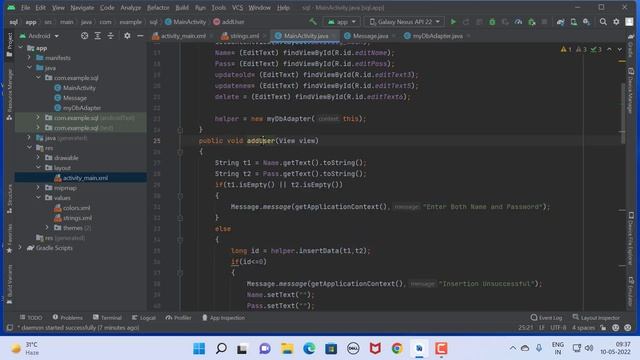This screenshot has height=360, width=640.
Task: Open Microsoft Edge from taskbar
Action: click(x=309, y=349)
